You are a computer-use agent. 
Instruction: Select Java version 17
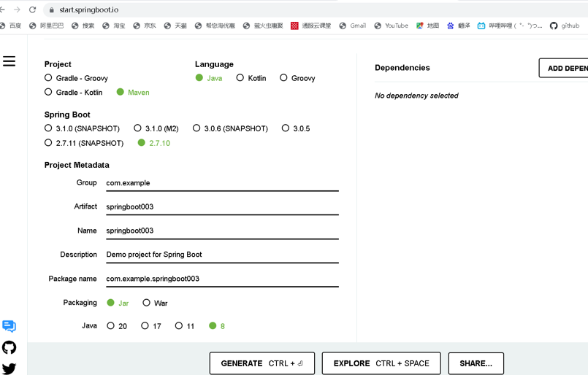[x=145, y=326]
